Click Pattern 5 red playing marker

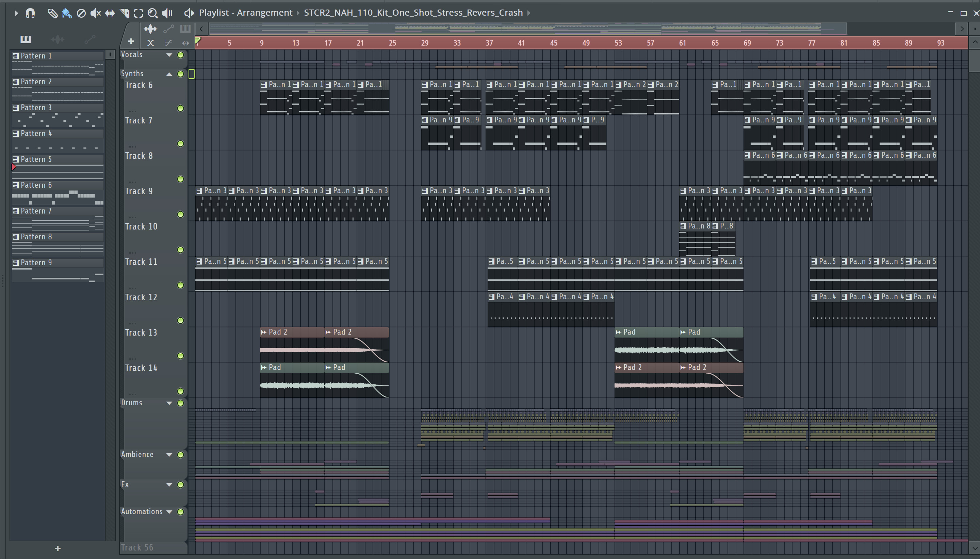tap(14, 167)
